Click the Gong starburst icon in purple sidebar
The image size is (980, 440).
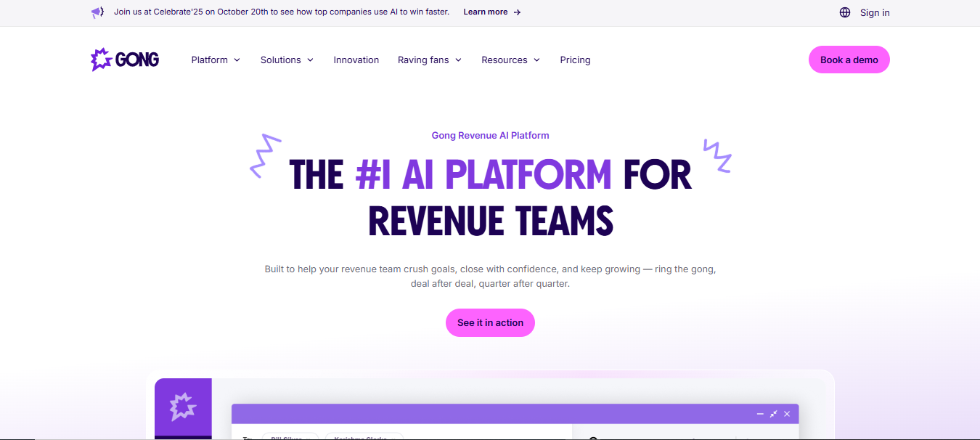183,407
